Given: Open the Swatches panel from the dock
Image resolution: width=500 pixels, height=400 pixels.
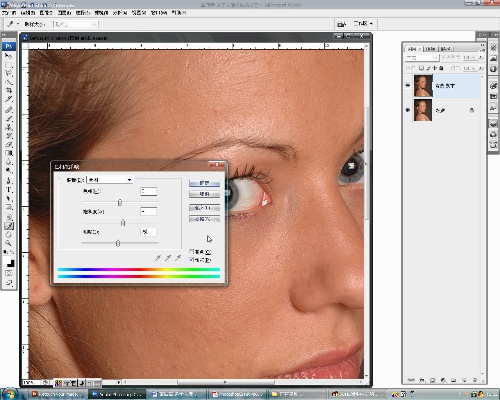Looking at the screenshot, I should pyautogui.click(x=493, y=96).
